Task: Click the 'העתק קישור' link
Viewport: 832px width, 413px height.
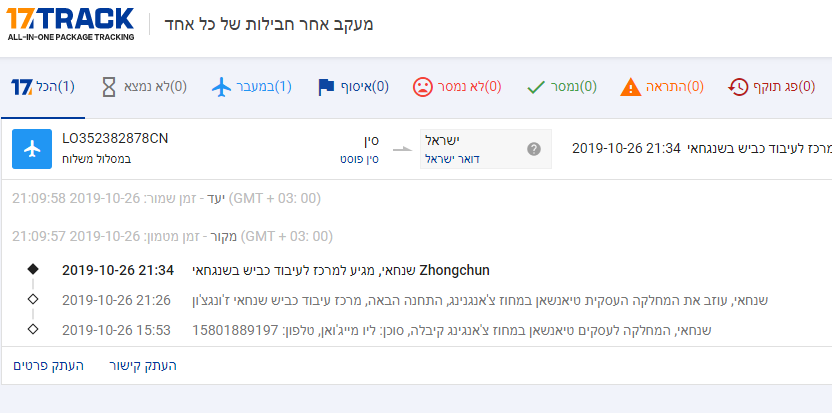Action: coord(142,366)
